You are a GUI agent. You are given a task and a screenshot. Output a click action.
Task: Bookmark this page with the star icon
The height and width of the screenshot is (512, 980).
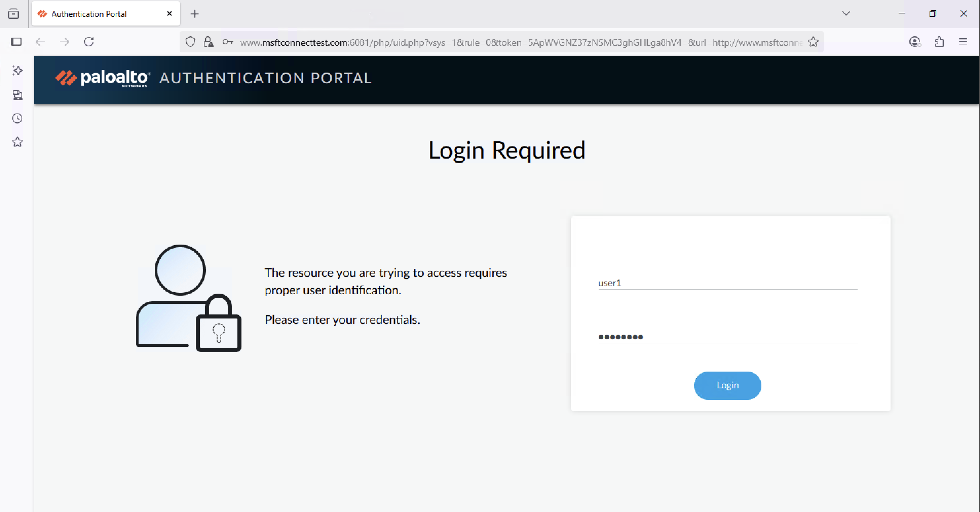click(x=813, y=42)
